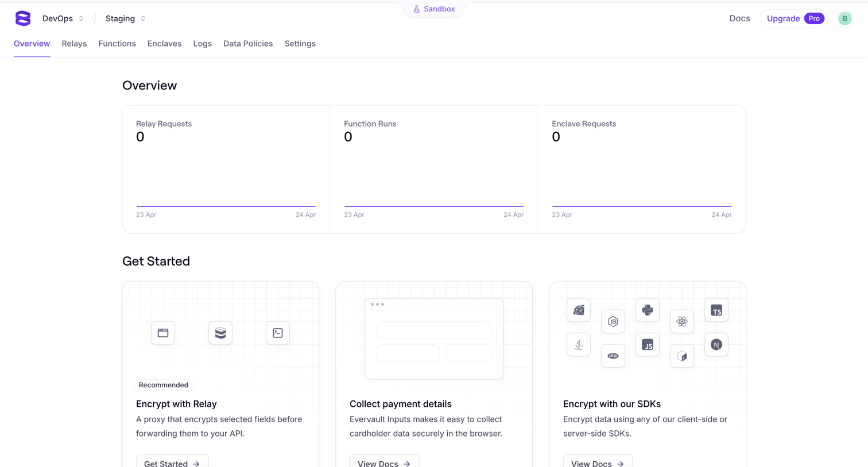This screenshot has height=467, width=868.
Task: Click the Ruby SDK icon
Action: click(x=579, y=310)
